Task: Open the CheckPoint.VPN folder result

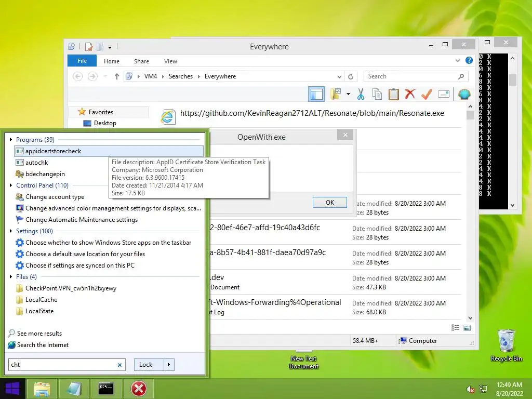Action: [x=71, y=288]
